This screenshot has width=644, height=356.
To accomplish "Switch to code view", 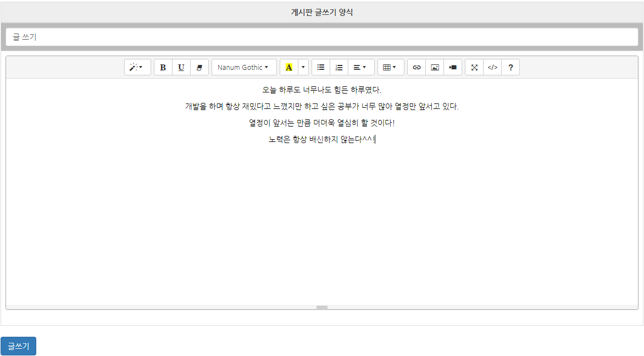I will point(492,68).
